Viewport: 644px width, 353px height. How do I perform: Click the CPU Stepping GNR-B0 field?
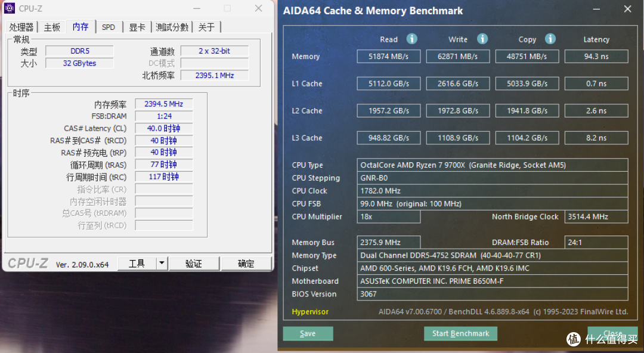(x=493, y=178)
